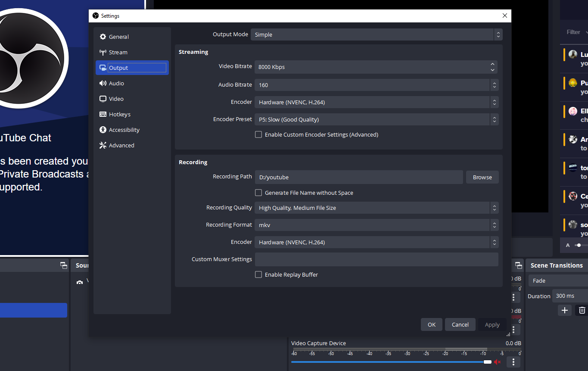Switch to the Video settings tab

pos(116,99)
